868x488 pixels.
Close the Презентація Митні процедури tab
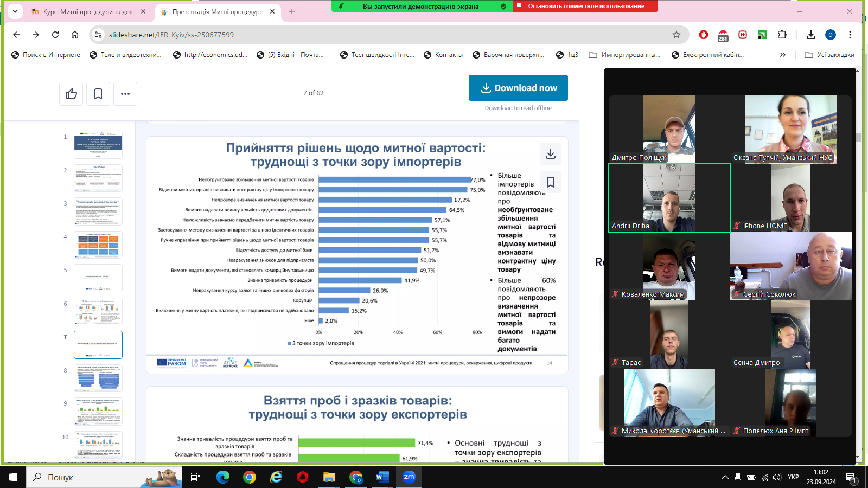click(272, 11)
